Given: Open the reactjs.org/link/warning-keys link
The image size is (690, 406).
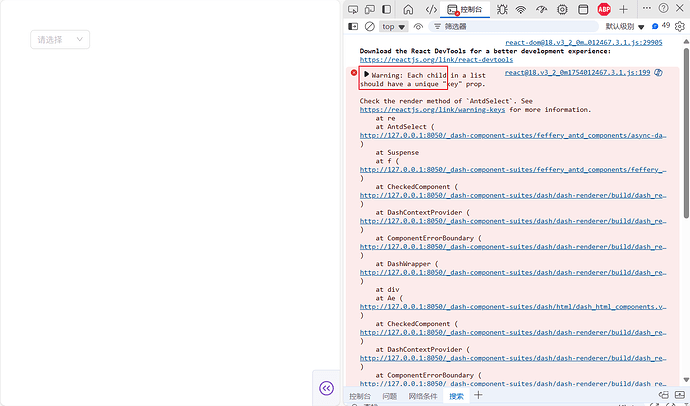Looking at the screenshot, I should (x=432, y=110).
